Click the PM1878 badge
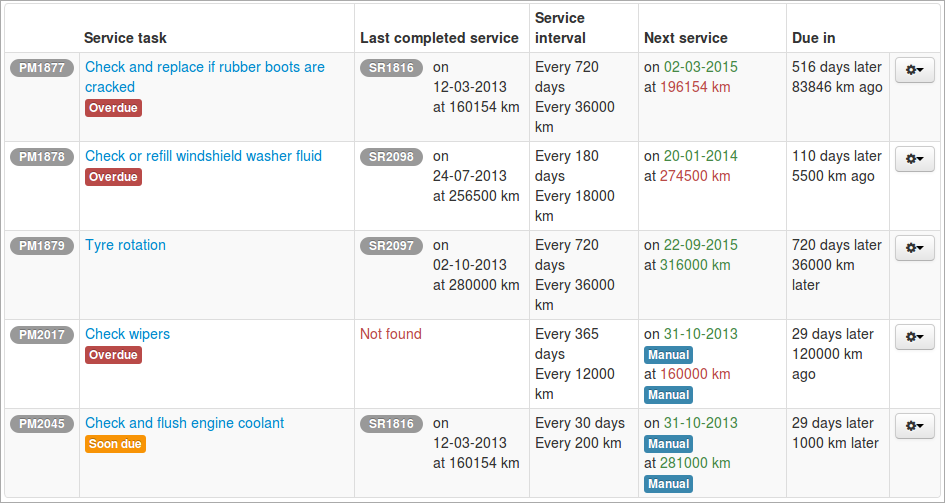This screenshot has height=503, width=945. click(x=42, y=157)
